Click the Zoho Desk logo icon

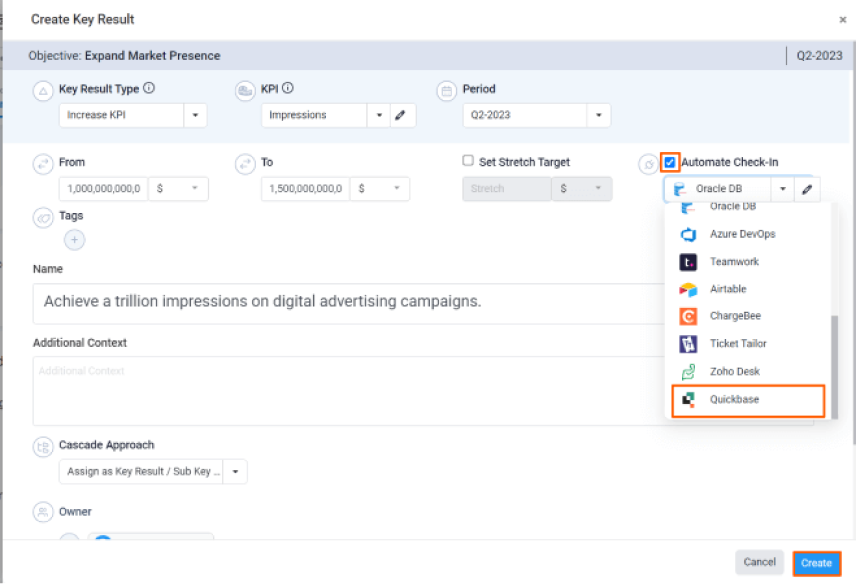pos(688,372)
